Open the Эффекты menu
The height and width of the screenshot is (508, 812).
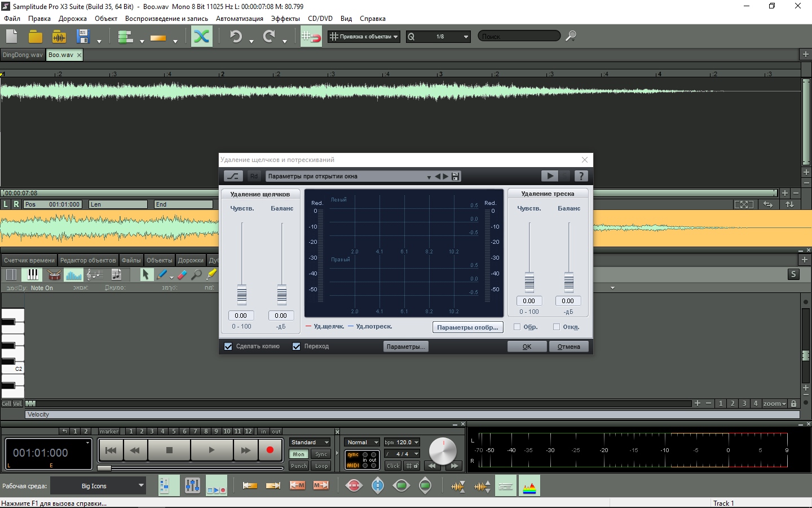coord(285,19)
